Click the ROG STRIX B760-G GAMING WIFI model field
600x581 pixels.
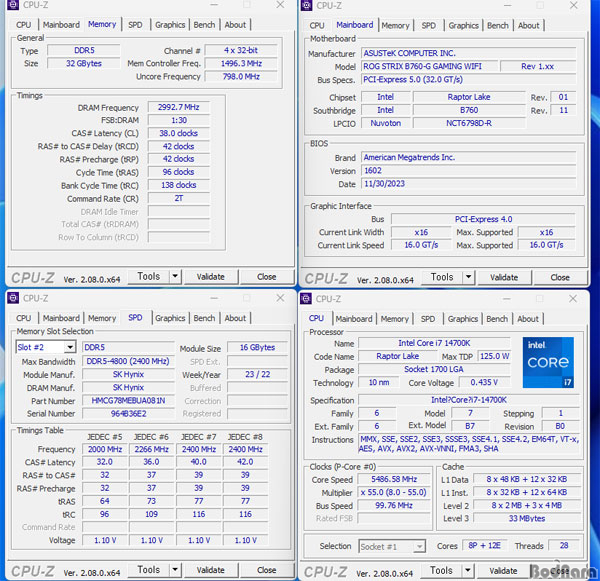(430, 66)
